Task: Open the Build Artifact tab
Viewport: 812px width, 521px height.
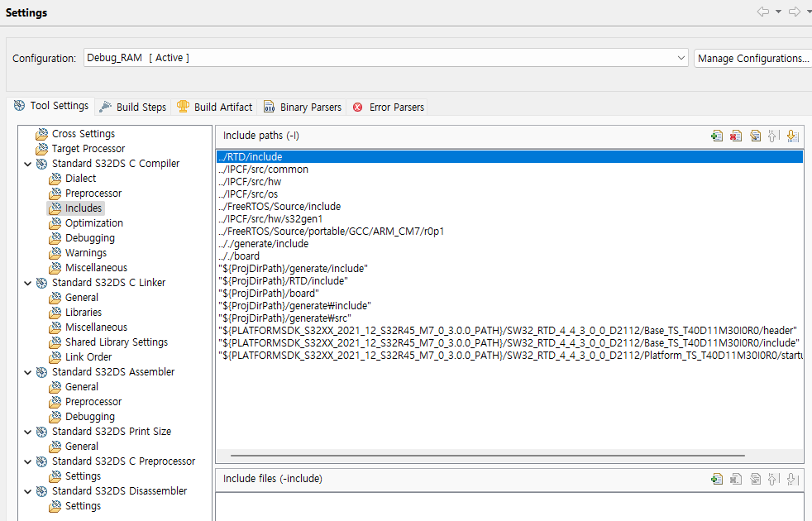Action: click(x=214, y=108)
